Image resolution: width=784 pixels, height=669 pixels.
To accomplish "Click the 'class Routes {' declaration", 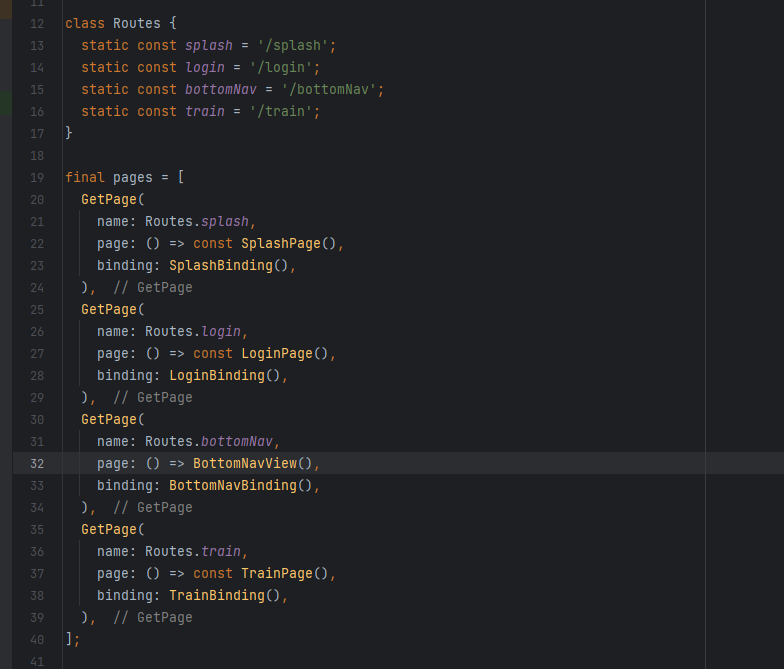I will tap(120, 24).
